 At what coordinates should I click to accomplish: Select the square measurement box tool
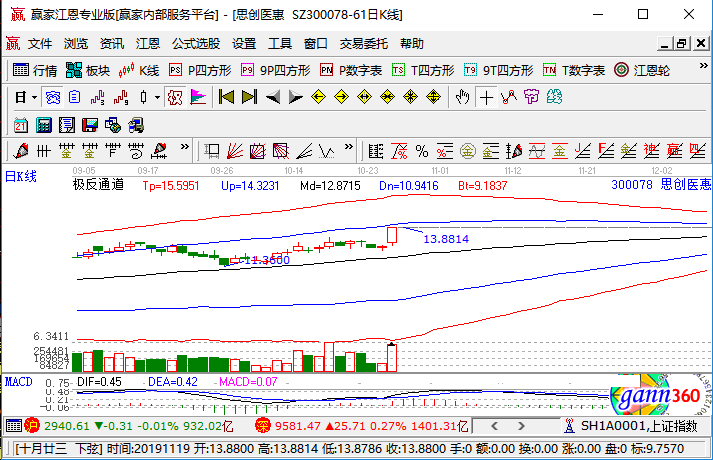click(x=212, y=151)
